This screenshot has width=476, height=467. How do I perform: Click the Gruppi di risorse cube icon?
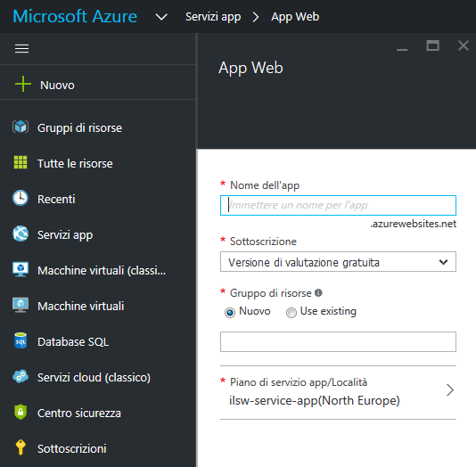point(21,127)
